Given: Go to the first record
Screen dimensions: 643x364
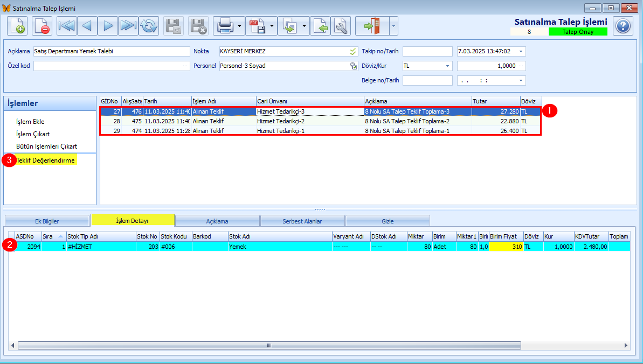Looking at the screenshot, I should pyautogui.click(x=66, y=26).
